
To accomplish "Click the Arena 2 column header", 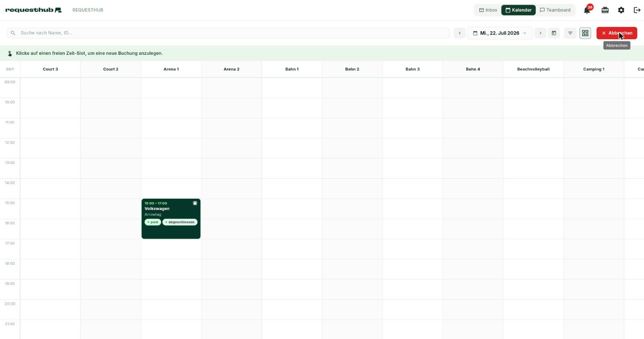I will [232, 69].
